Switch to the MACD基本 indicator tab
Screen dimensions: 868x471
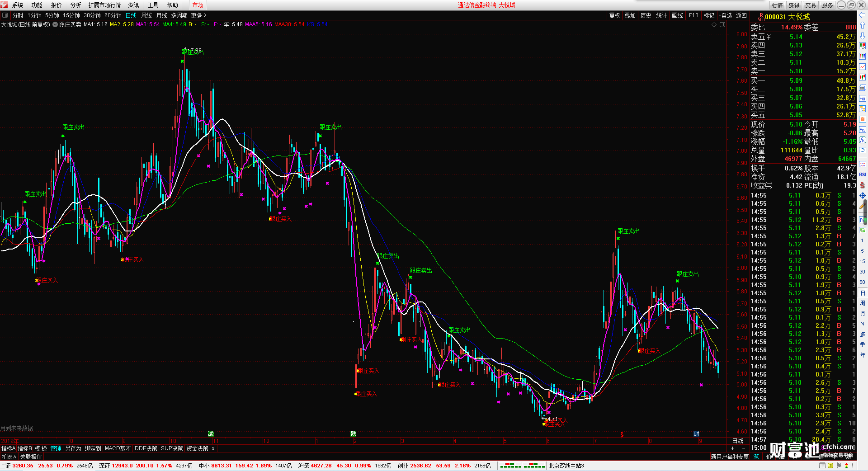[118, 448]
